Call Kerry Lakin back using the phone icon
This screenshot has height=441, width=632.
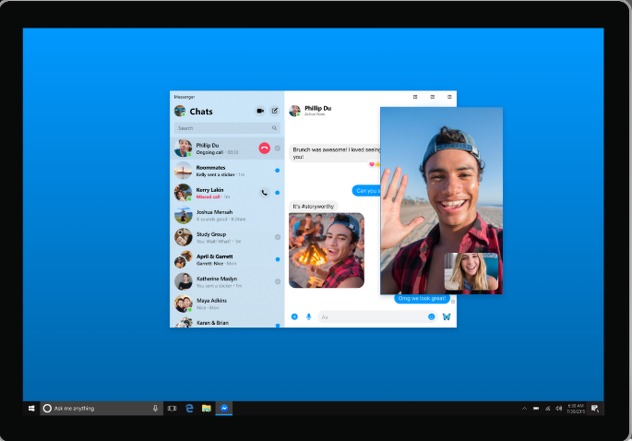[x=264, y=193]
